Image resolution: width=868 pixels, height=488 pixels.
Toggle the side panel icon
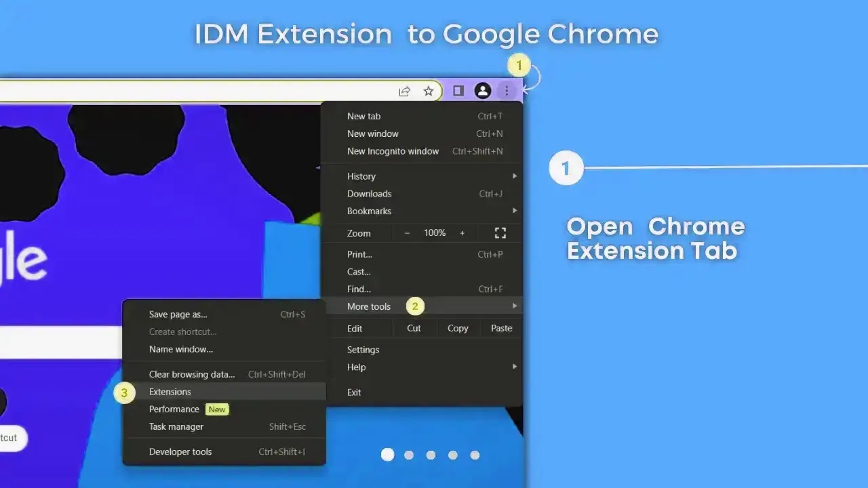pos(458,91)
